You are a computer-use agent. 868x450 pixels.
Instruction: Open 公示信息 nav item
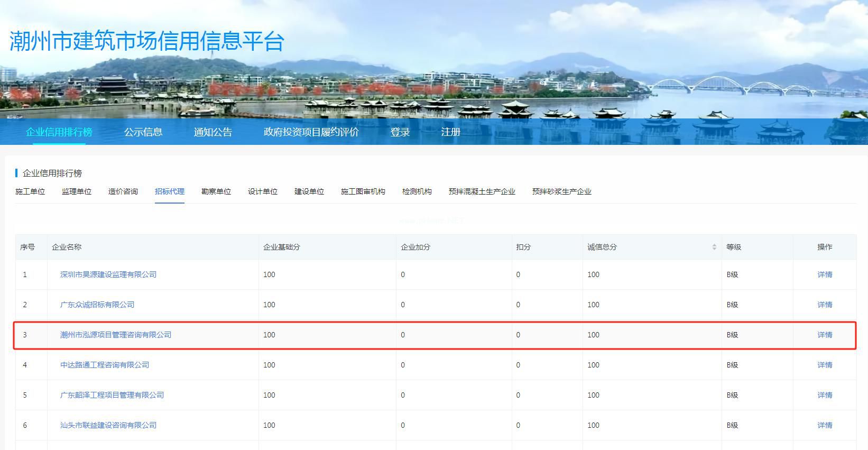click(x=143, y=132)
